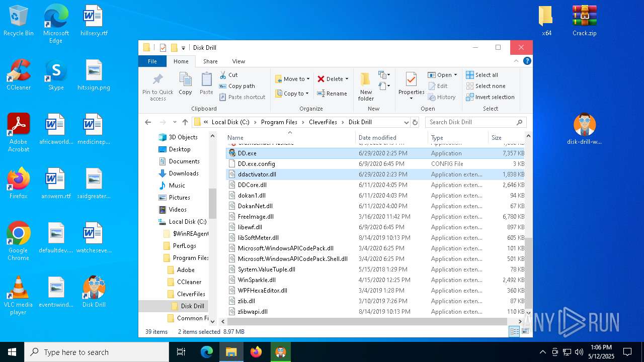Click Pin to Quick access icon
The height and width of the screenshot is (362, 644).
(x=157, y=86)
